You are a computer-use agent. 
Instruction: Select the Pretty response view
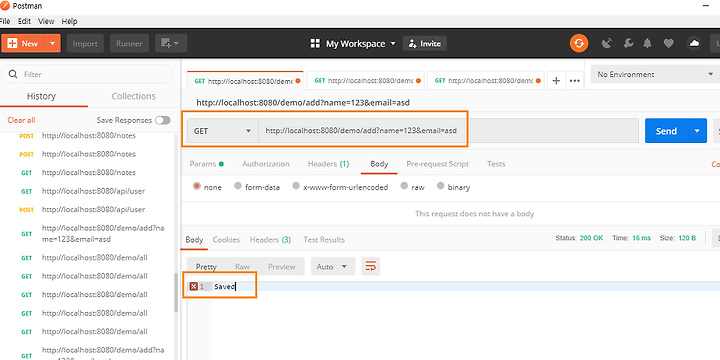pyautogui.click(x=206, y=266)
